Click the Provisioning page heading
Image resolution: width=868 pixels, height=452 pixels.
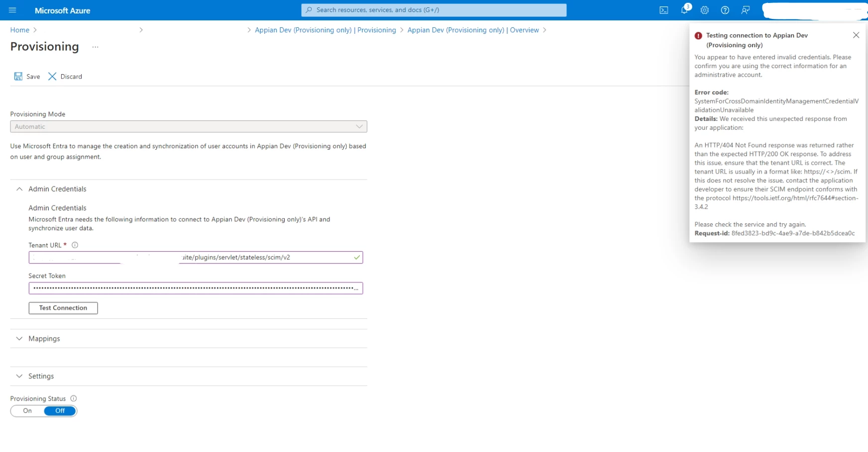(x=45, y=47)
